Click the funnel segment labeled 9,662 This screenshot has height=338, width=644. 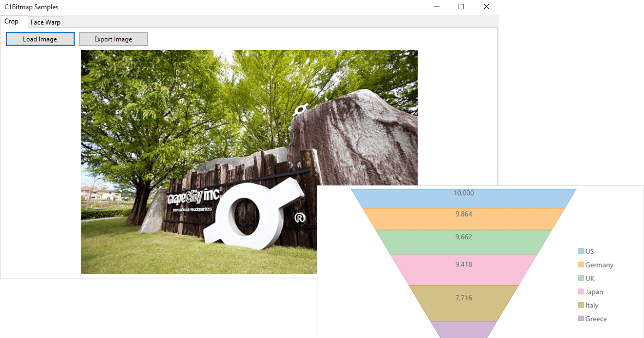click(x=464, y=242)
